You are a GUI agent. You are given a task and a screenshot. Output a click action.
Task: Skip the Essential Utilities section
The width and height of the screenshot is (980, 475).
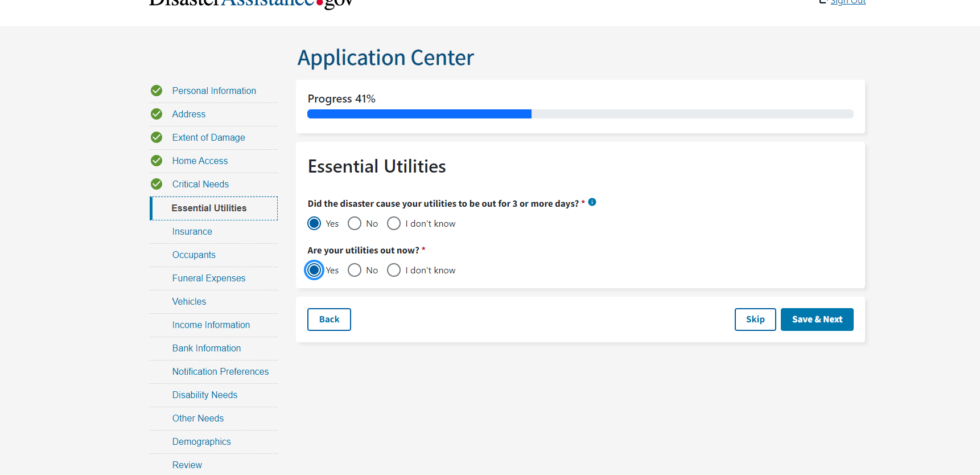(x=755, y=320)
